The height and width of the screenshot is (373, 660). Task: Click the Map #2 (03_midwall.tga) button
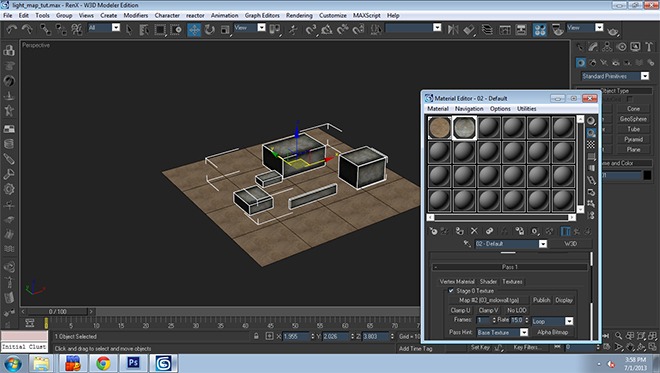point(489,300)
